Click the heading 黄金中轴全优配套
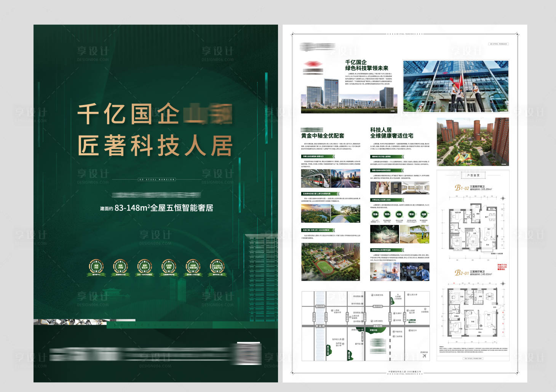The height and width of the screenshot is (392, 556). coord(323,135)
